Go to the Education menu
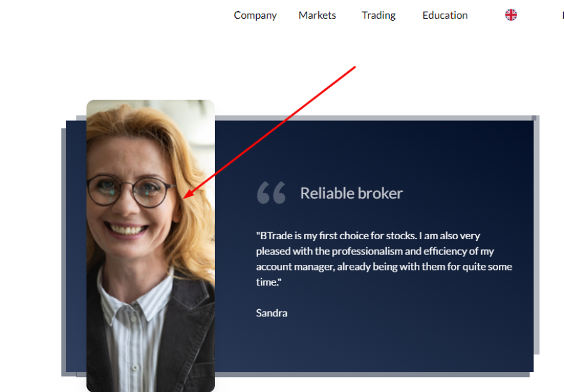564x392 pixels. 445,16
